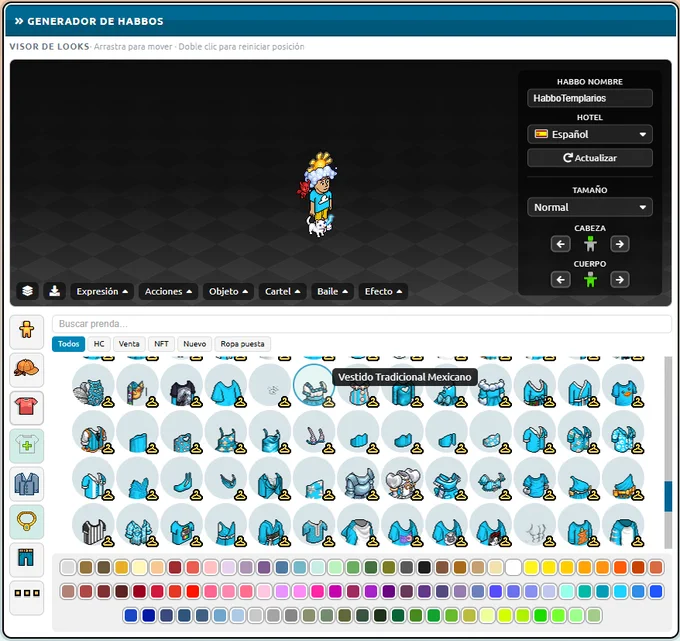Switch to the HC filter tab
Screen dimensions: 680x641
[99, 344]
